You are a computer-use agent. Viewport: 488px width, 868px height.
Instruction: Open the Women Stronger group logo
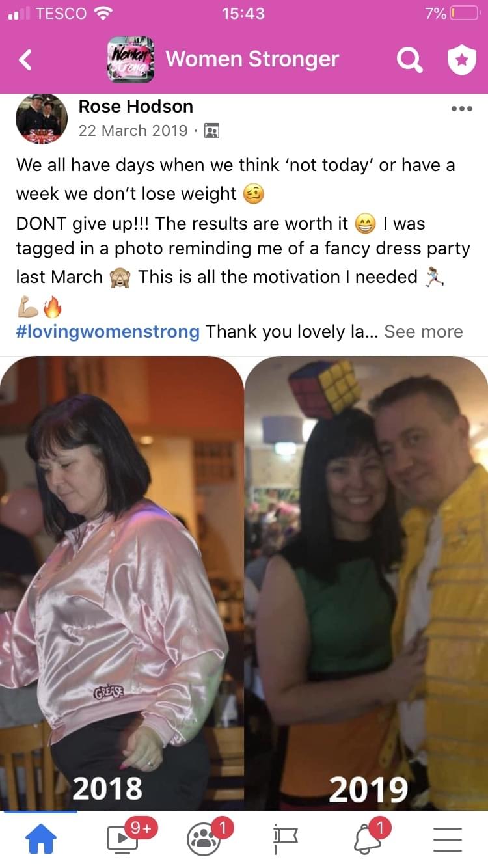(x=131, y=60)
